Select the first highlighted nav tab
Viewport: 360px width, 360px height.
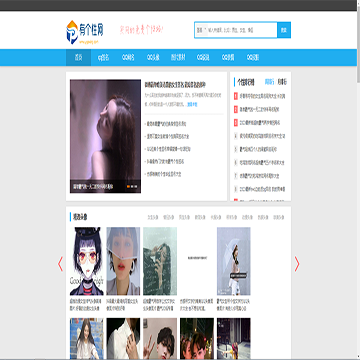78,58
